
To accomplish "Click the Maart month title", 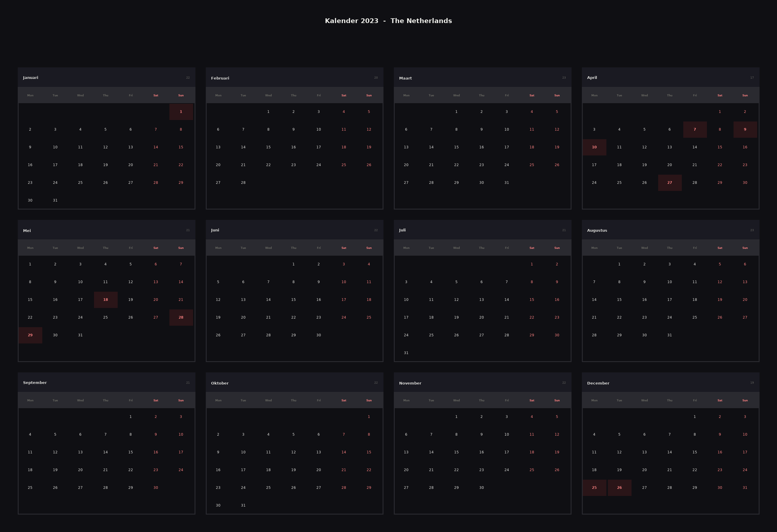I will click(405, 78).
